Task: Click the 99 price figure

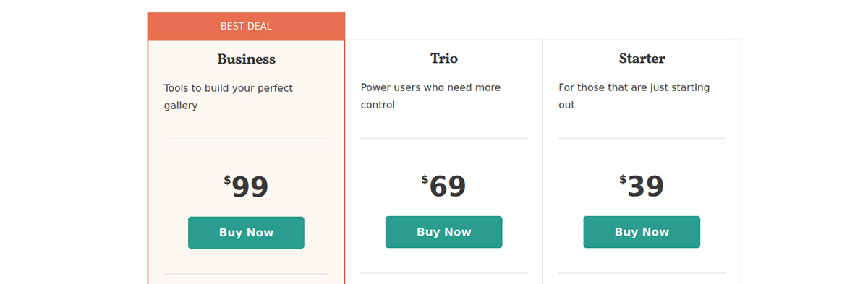Action: [250, 187]
